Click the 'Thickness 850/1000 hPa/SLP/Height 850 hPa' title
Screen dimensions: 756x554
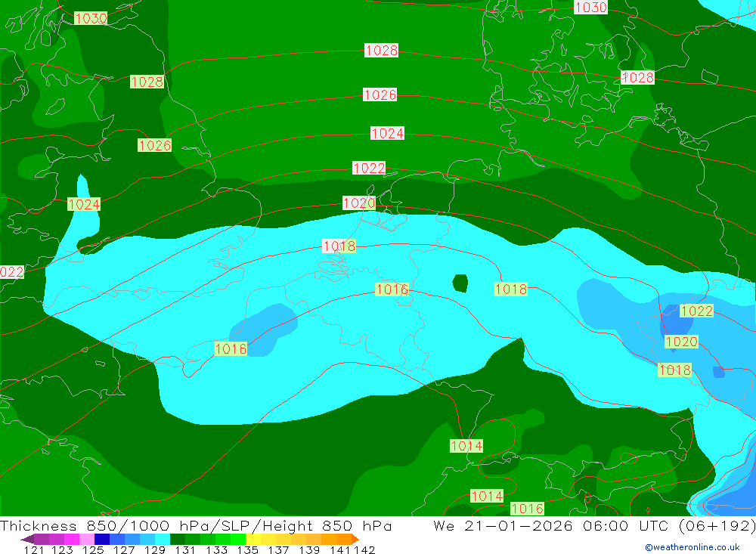pyautogui.click(x=196, y=526)
